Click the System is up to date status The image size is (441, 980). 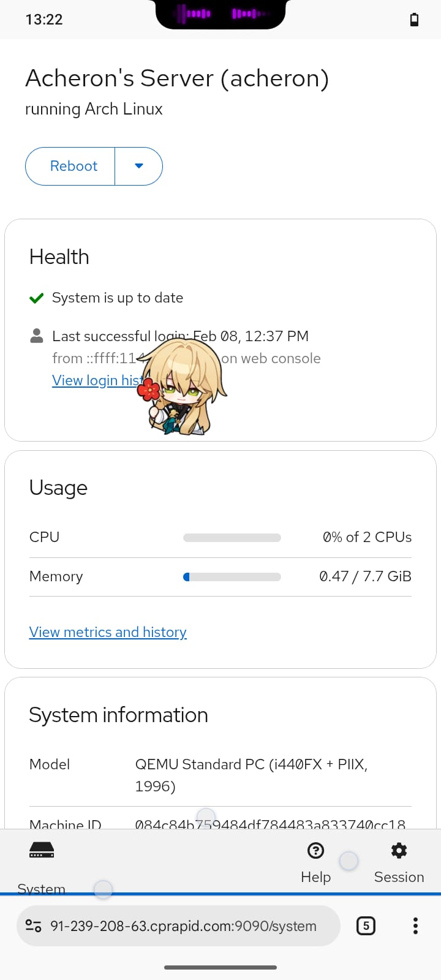118,298
